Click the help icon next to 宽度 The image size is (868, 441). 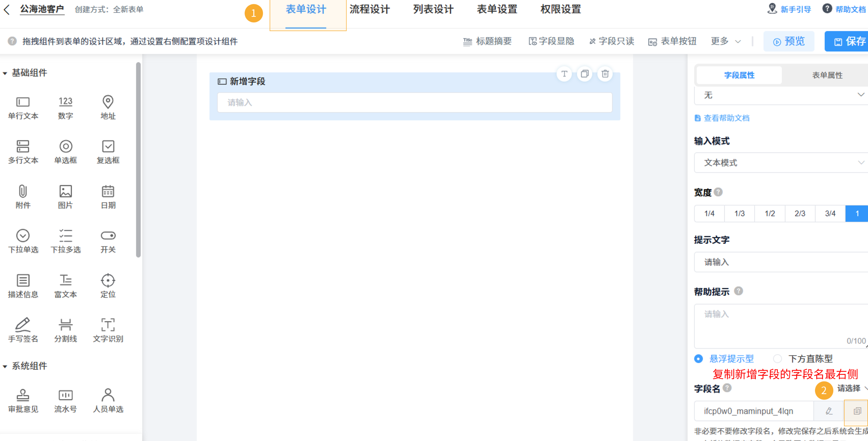[718, 192]
